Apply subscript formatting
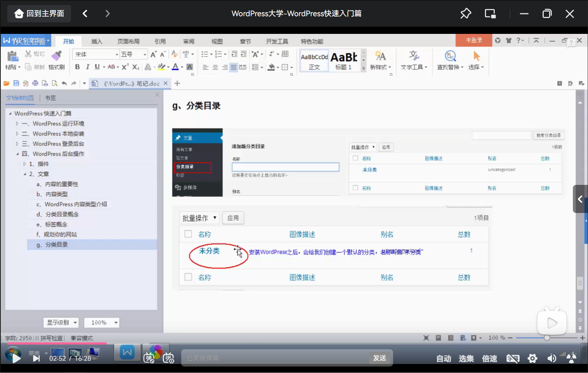The image size is (588, 373). tap(136, 67)
